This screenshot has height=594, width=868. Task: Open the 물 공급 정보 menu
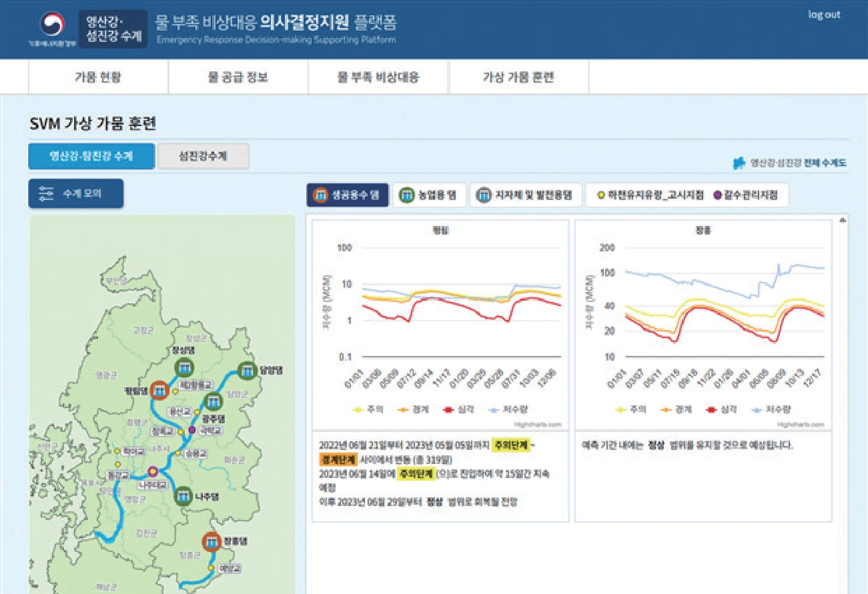(x=238, y=77)
